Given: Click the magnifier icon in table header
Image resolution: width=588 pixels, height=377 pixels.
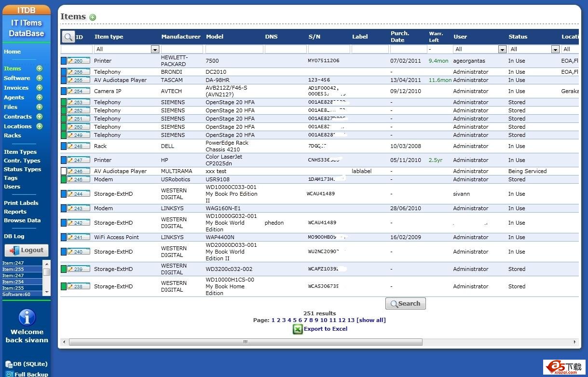Looking at the screenshot, I should tap(68, 37).
